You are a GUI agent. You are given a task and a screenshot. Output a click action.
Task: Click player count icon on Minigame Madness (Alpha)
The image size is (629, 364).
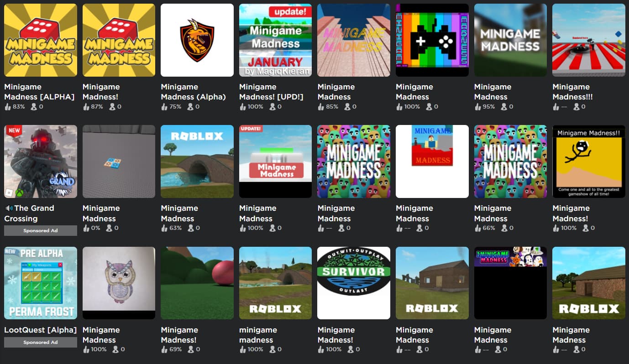tap(190, 107)
